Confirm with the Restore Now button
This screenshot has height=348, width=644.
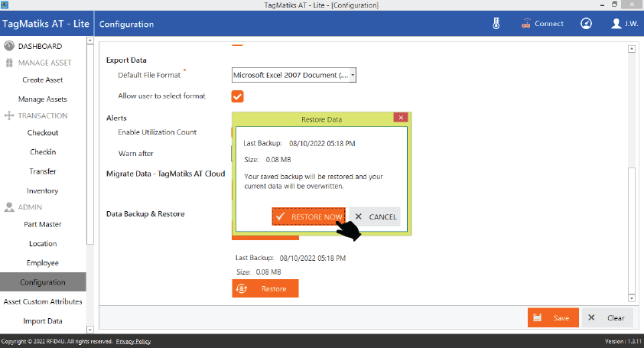(308, 216)
